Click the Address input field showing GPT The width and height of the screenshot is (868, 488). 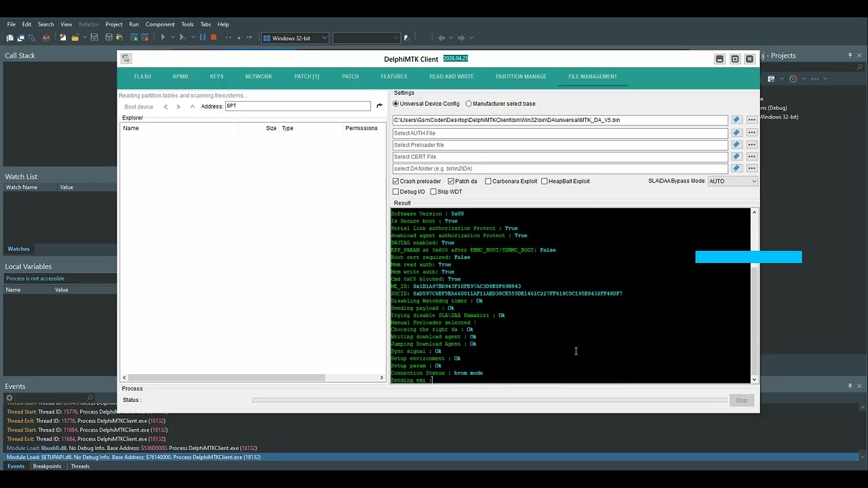298,106
